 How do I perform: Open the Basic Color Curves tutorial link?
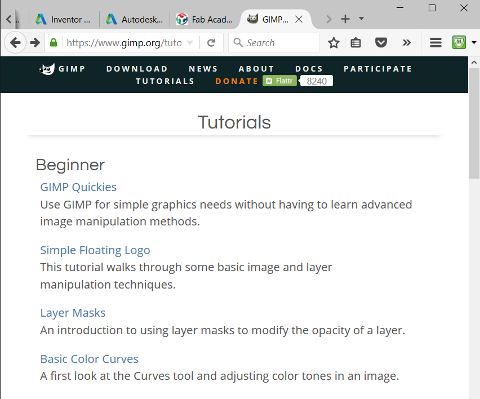tap(89, 359)
